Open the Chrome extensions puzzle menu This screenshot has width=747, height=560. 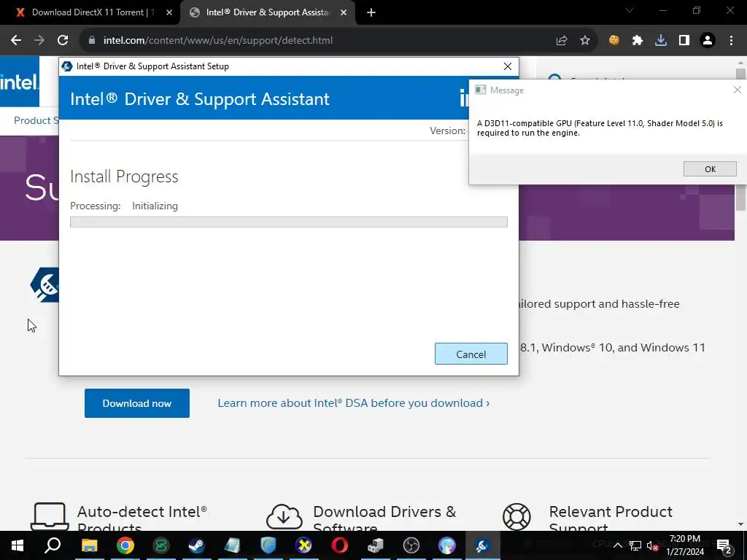tap(638, 41)
